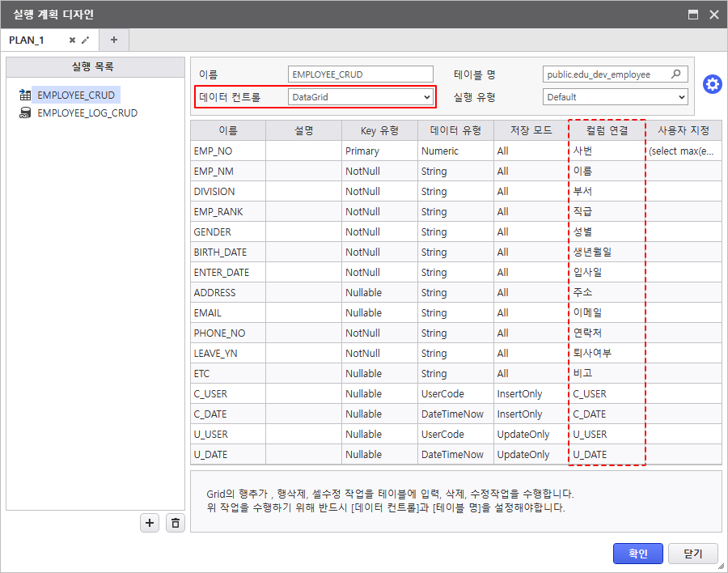This screenshot has width=728, height=573.
Task: Close the PLAN_1 tab with x icon
Action: click(x=72, y=40)
